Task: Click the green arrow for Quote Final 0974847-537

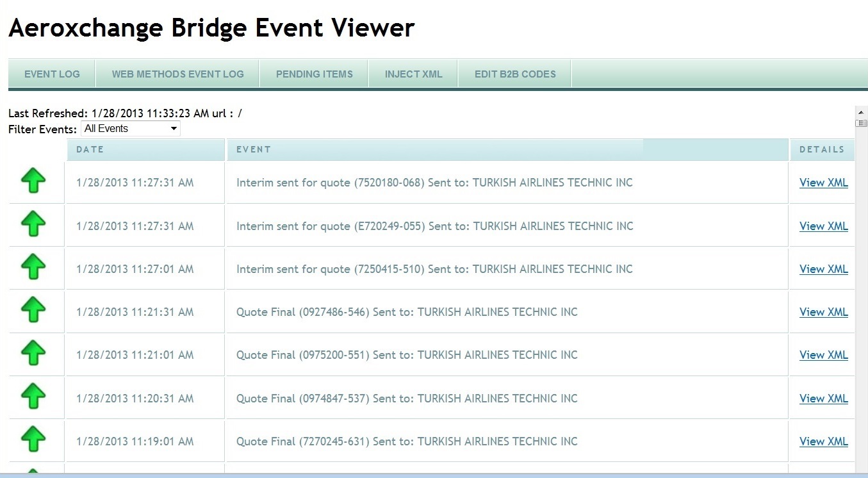Action: click(x=33, y=397)
